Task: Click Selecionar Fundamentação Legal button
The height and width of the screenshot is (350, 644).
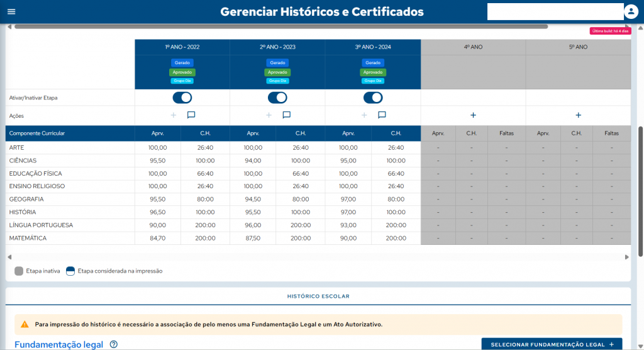Action: pos(552,344)
